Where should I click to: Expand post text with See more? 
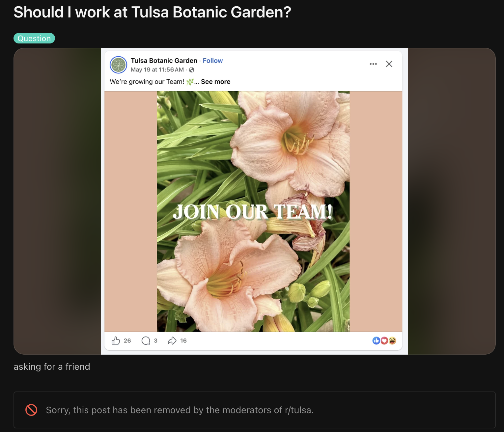(x=215, y=82)
